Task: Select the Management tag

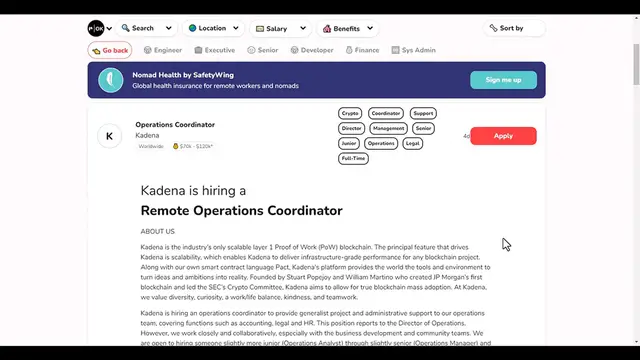Action: tap(388, 129)
